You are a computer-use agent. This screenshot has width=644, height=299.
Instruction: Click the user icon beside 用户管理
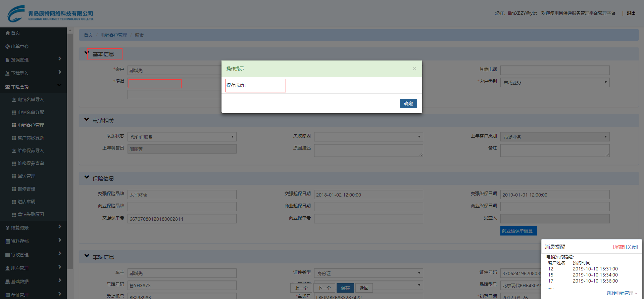7,268
